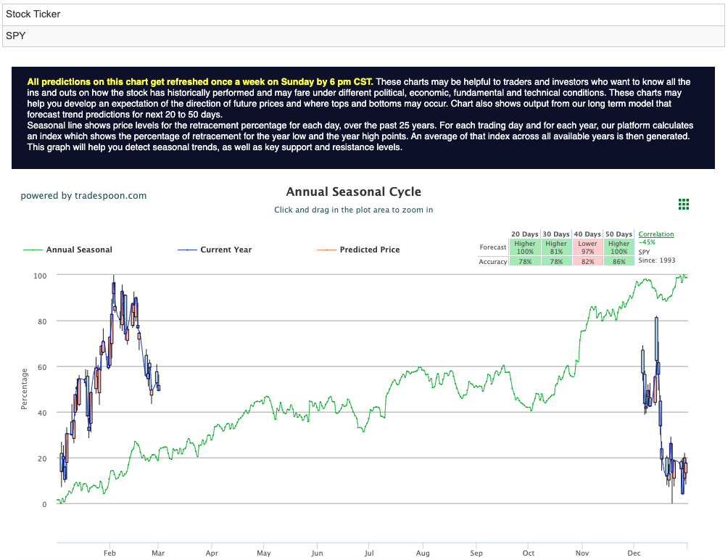Click the SPY stock ticker input field

(363, 36)
